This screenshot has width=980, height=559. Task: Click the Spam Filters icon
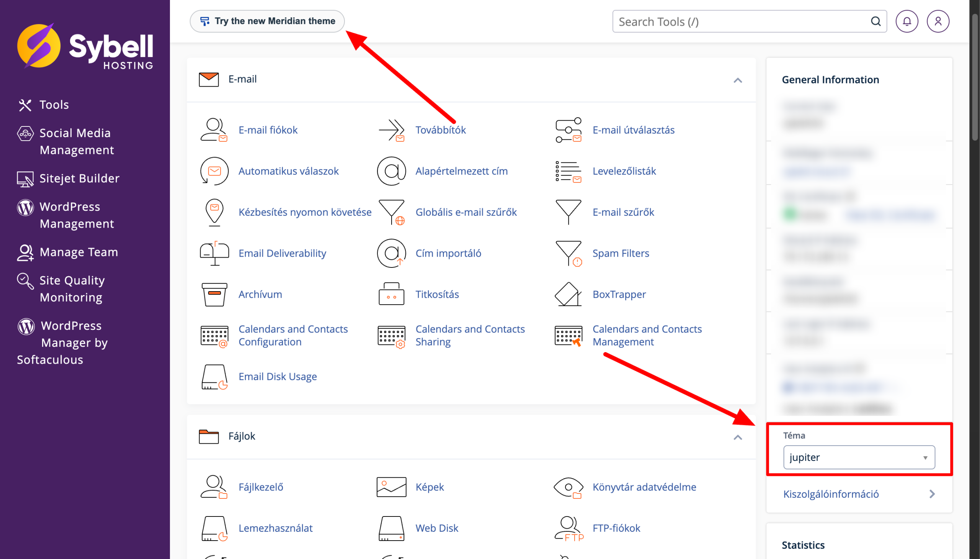(x=568, y=253)
